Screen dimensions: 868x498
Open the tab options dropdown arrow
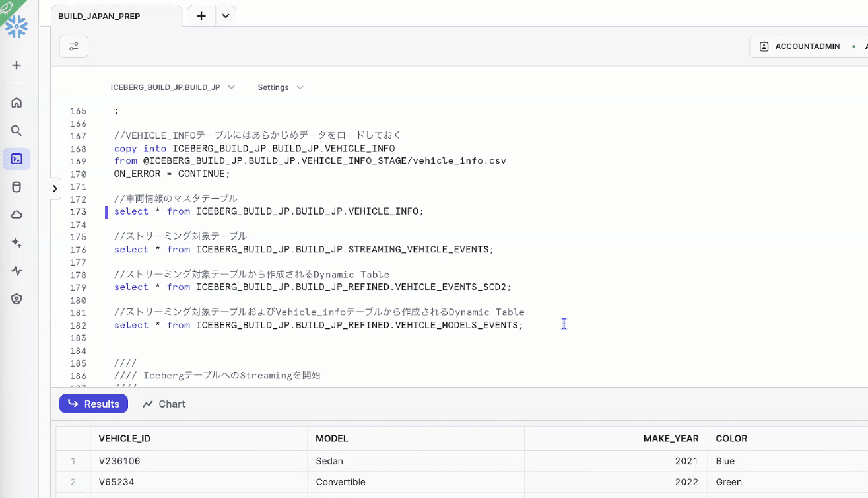(x=225, y=16)
